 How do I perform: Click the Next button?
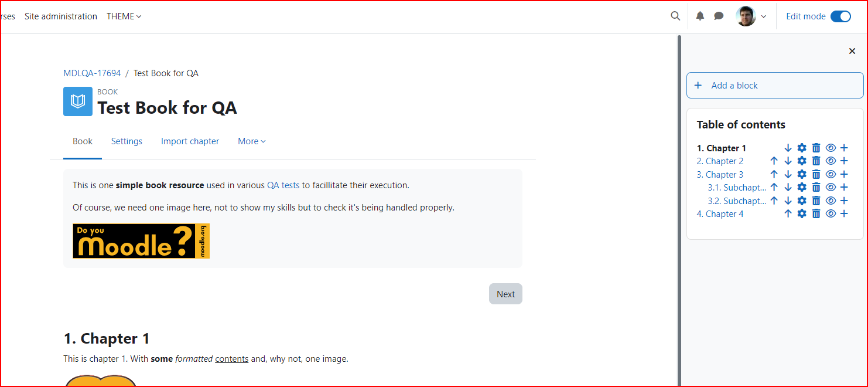[505, 294]
